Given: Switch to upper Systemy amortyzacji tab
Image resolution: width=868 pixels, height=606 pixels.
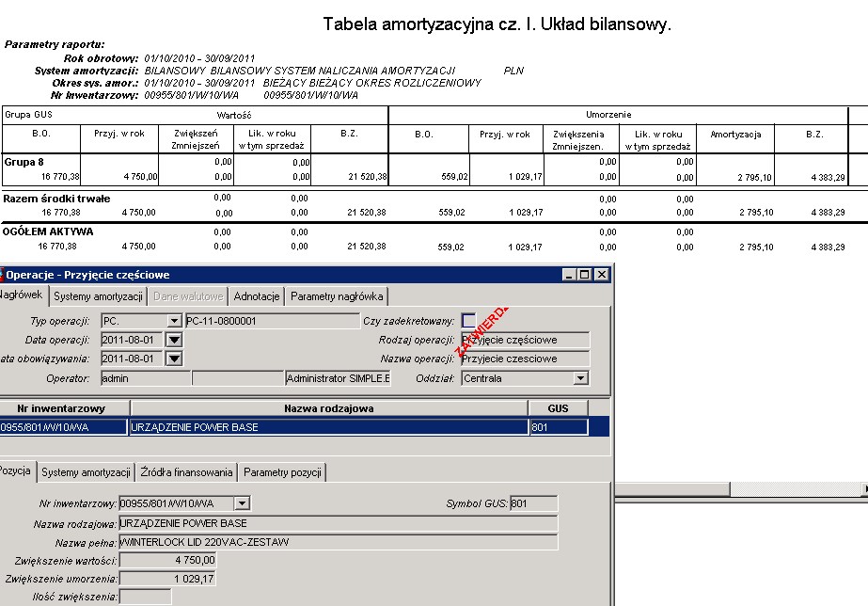Looking at the screenshot, I should coord(98,296).
